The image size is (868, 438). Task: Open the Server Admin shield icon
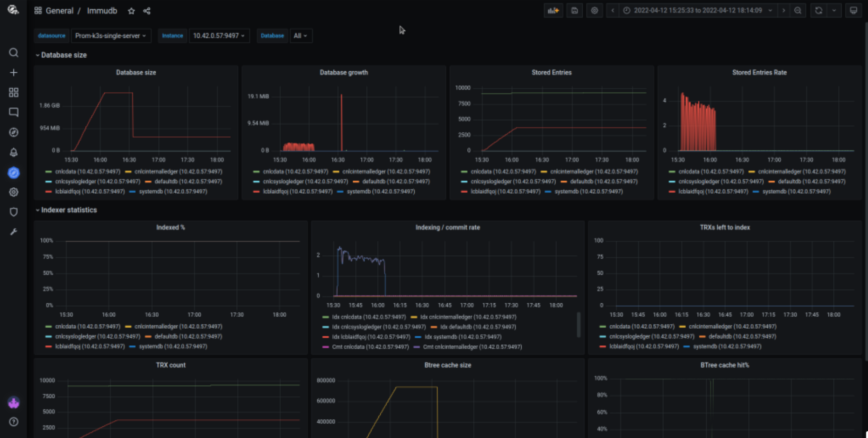[x=13, y=212]
